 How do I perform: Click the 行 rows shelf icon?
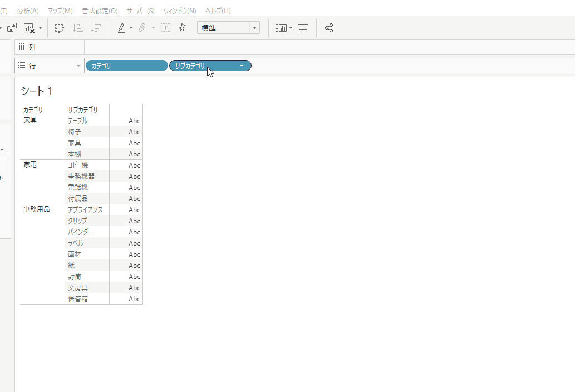pos(22,65)
